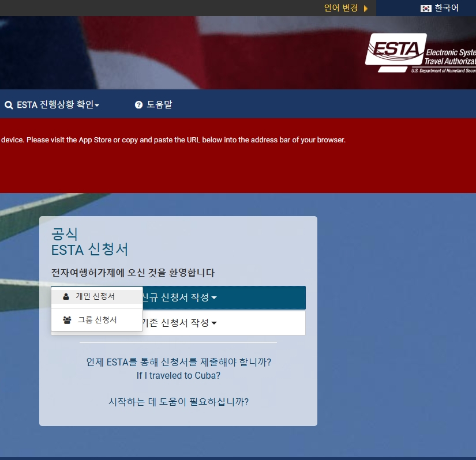Screen dimensions: 476x460
Task: Click the yellow arrow next to 언어 변경
Action: (x=366, y=9)
